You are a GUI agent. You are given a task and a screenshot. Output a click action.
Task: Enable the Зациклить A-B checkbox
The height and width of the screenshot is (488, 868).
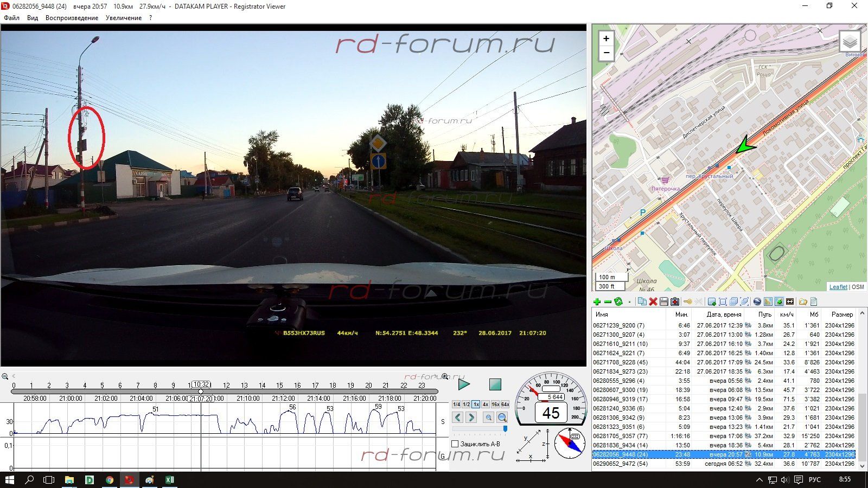point(455,444)
